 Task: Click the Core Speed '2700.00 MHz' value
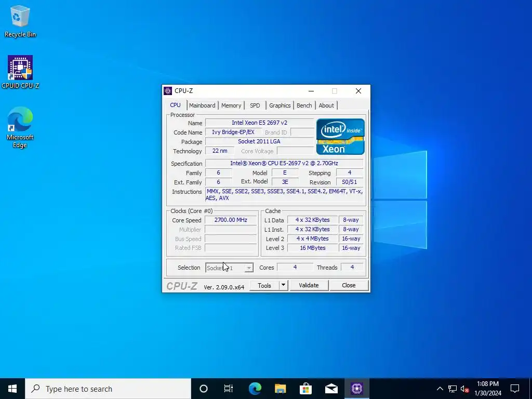click(231, 220)
